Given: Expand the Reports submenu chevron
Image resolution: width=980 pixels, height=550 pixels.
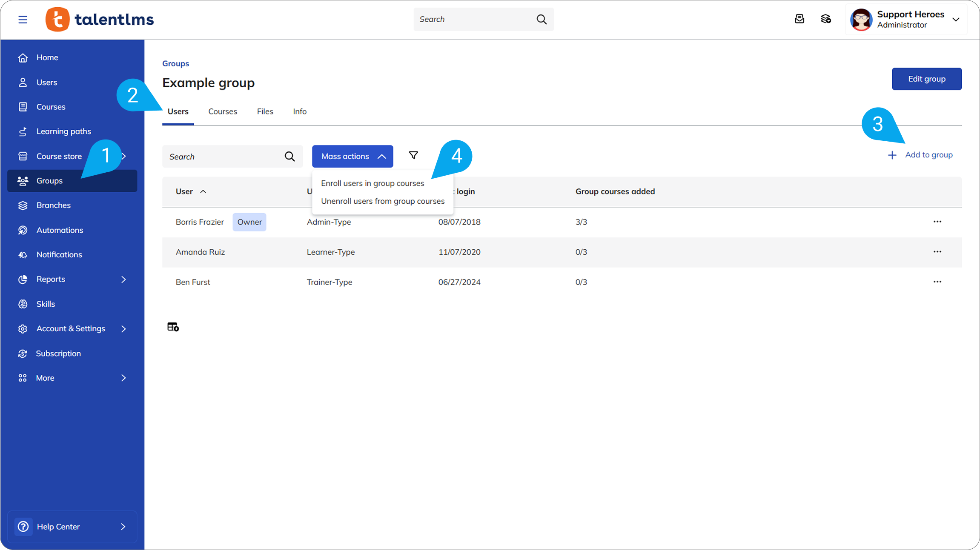Looking at the screenshot, I should coord(123,279).
